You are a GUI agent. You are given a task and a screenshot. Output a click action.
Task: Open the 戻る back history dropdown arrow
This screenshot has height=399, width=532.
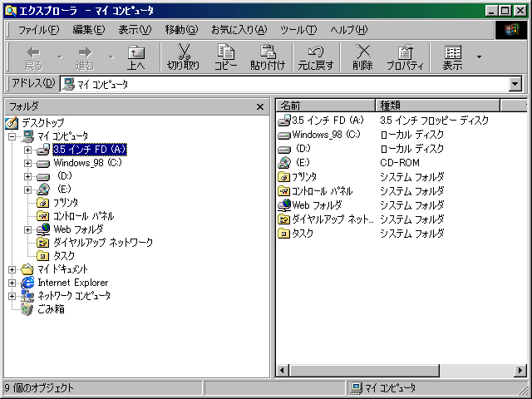(60, 57)
